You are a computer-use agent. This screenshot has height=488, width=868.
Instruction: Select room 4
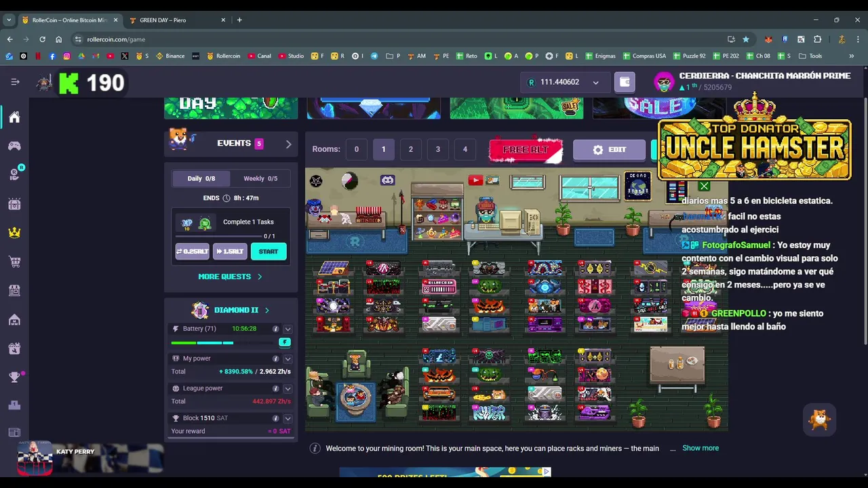pos(465,149)
